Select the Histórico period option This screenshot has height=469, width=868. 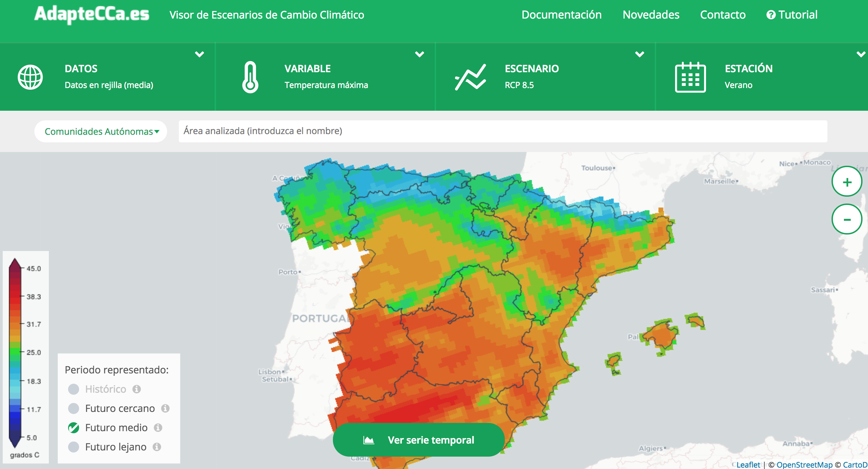(x=74, y=389)
